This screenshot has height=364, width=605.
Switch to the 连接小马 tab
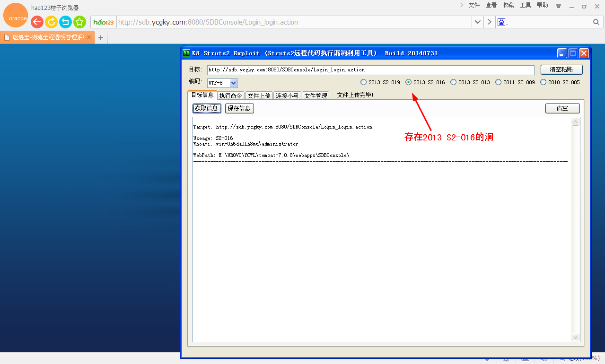pyautogui.click(x=287, y=95)
